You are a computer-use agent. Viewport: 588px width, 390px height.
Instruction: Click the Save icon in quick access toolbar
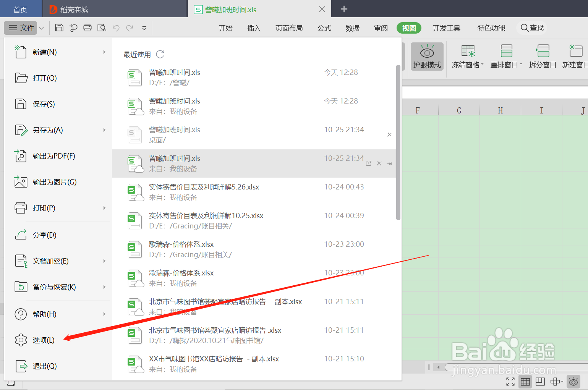click(x=59, y=28)
